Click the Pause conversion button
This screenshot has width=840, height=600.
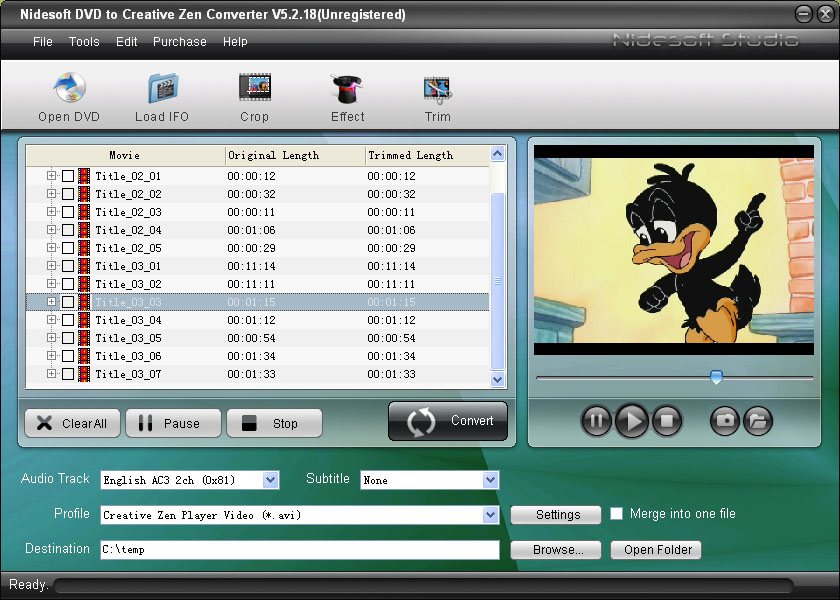coord(173,423)
